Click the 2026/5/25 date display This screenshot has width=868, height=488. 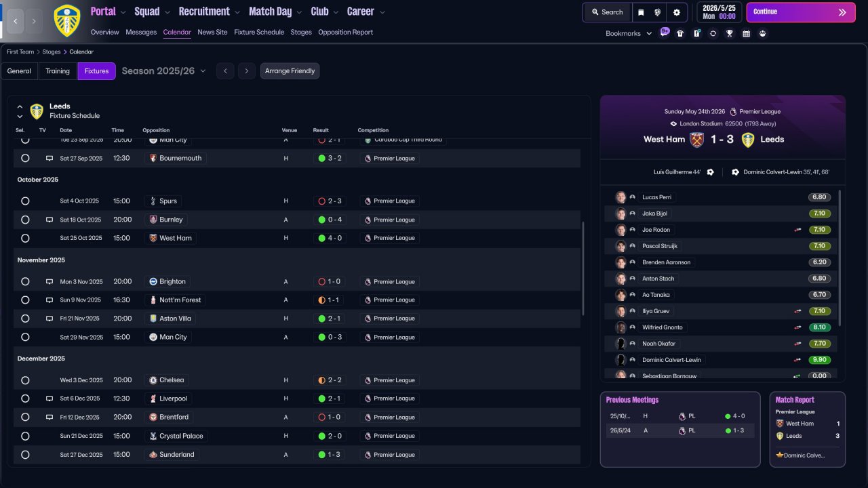pos(719,12)
